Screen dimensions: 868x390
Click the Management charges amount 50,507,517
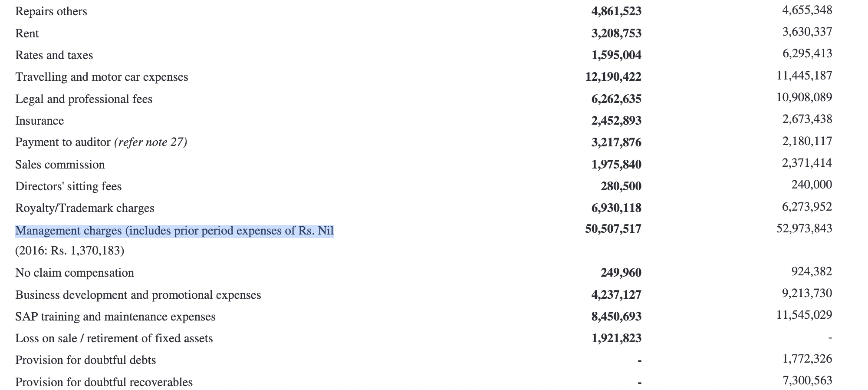point(613,228)
